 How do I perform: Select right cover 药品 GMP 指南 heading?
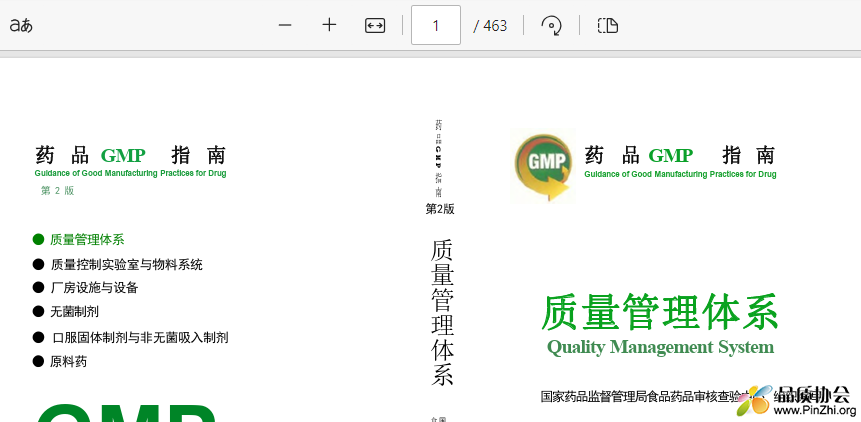click(x=680, y=156)
